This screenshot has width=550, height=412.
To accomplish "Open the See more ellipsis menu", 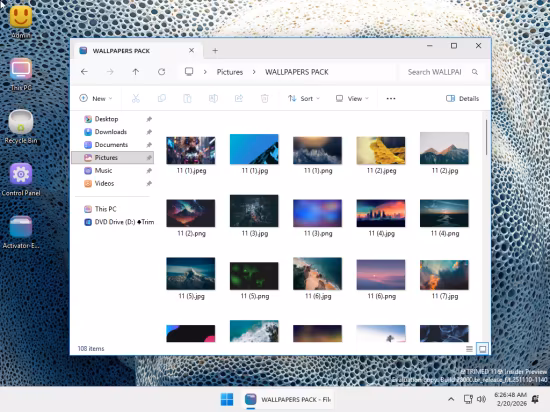I will pyautogui.click(x=391, y=99).
